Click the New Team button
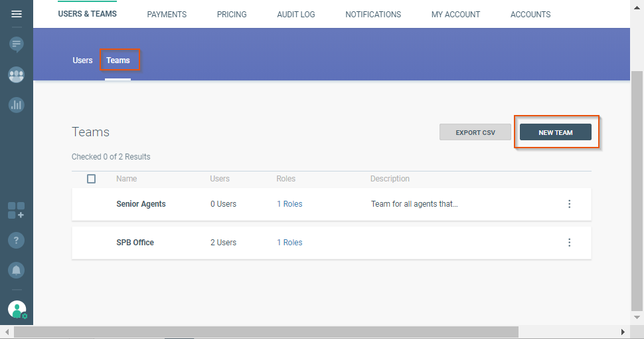The height and width of the screenshot is (339, 644). pos(555,132)
